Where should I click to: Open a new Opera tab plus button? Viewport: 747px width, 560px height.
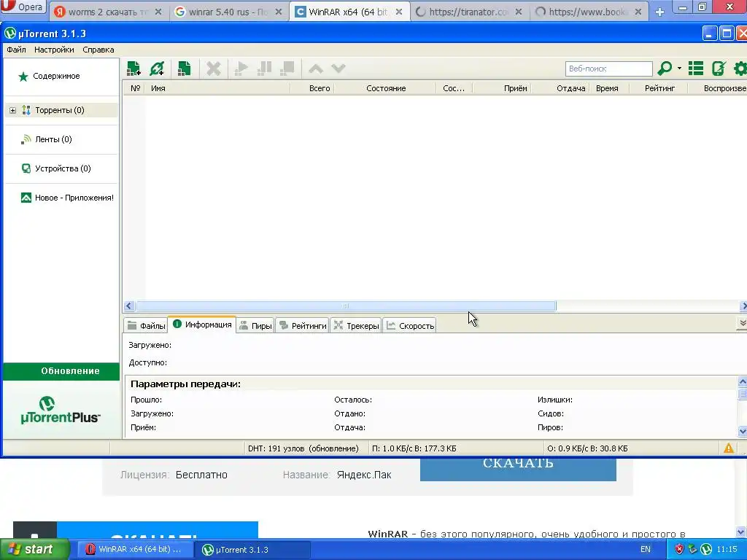point(659,12)
